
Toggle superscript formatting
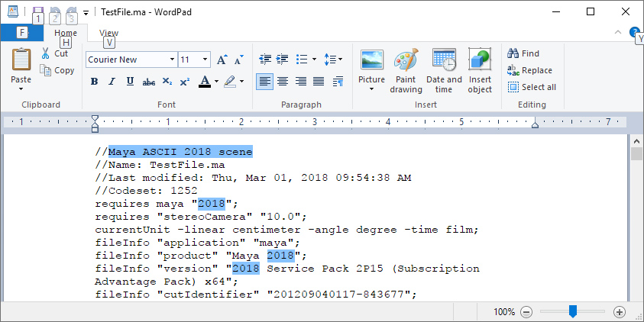185,81
